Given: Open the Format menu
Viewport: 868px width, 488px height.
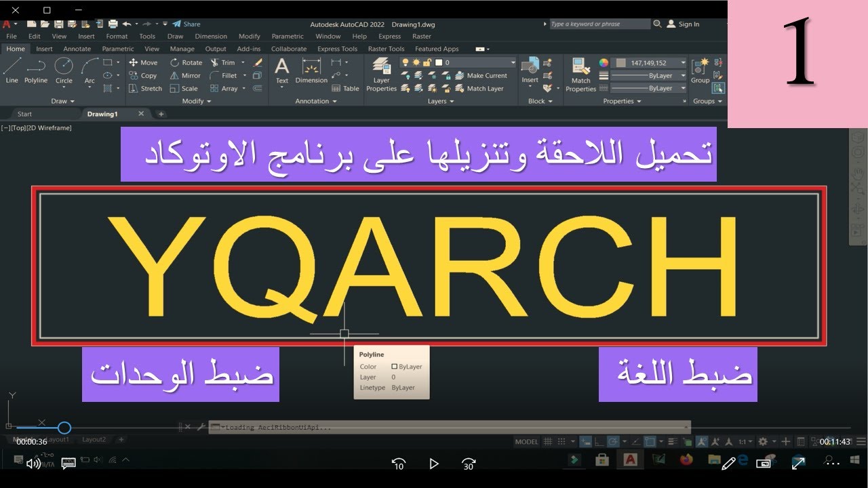Looking at the screenshot, I should [x=117, y=36].
